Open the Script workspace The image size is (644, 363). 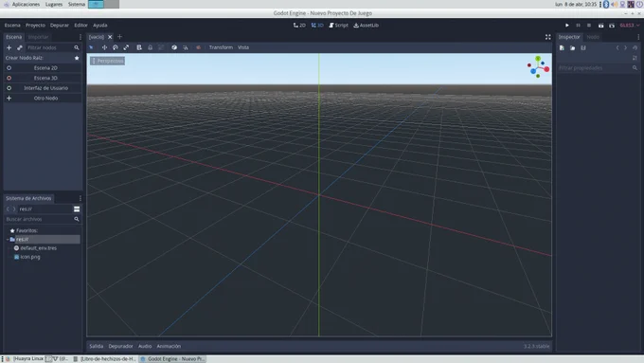click(x=338, y=25)
